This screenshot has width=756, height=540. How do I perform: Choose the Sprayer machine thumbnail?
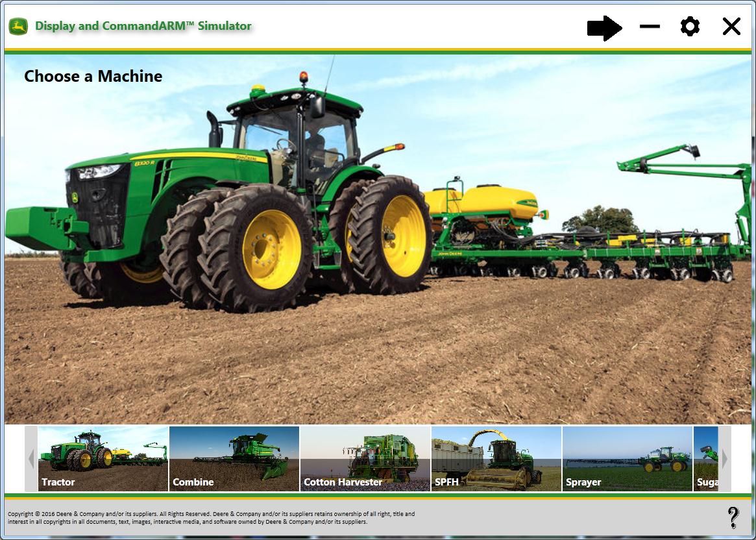[x=628, y=458]
